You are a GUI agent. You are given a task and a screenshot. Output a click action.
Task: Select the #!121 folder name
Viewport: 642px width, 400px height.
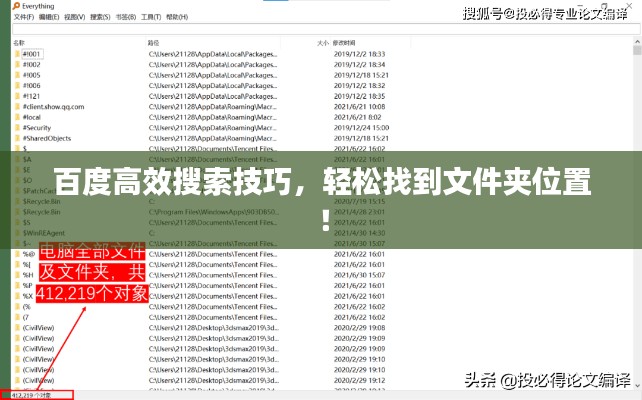click(32, 96)
